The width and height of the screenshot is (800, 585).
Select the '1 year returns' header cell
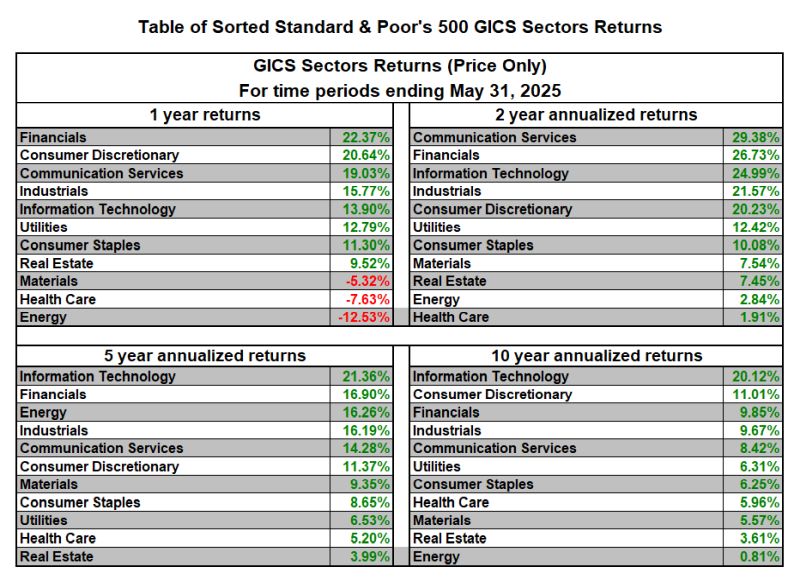coord(205,115)
